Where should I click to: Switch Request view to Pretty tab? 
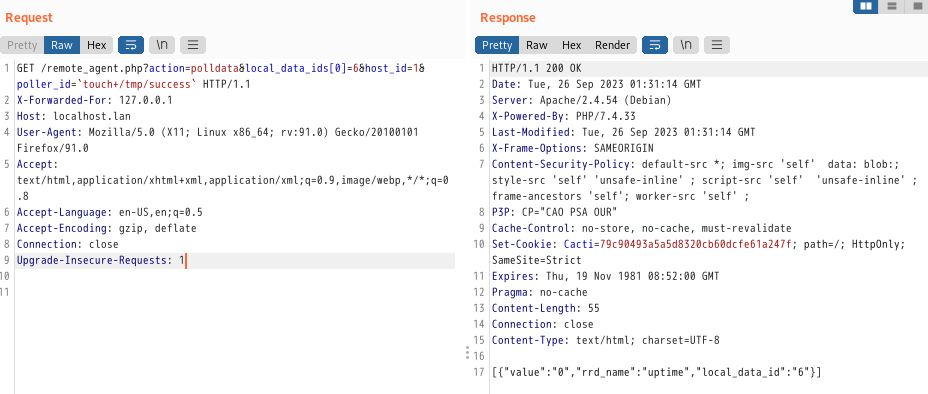tap(22, 45)
